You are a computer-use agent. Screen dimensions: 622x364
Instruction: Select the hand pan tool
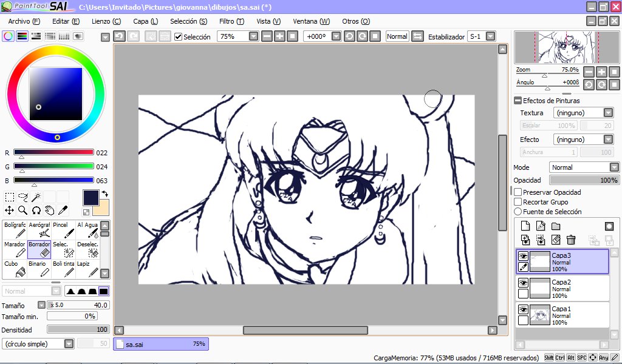point(49,211)
